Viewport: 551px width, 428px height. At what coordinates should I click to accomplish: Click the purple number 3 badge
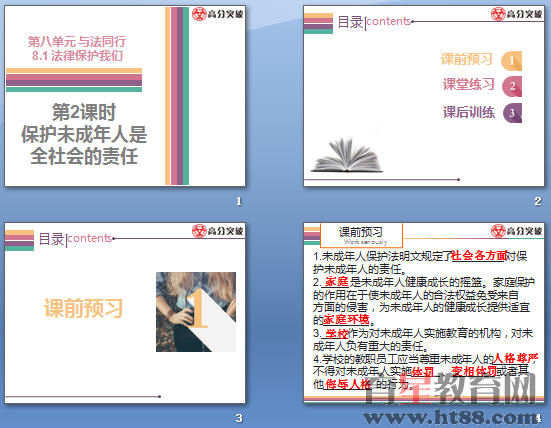512,113
